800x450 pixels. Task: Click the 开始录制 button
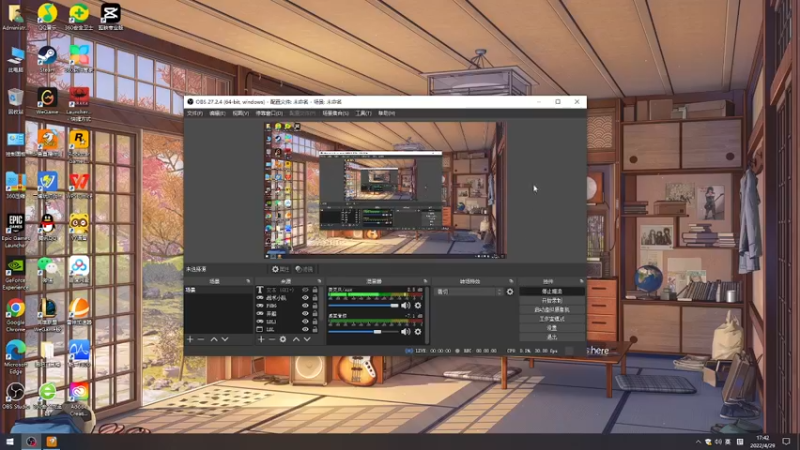pyautogui.click(x=552, y=301)
